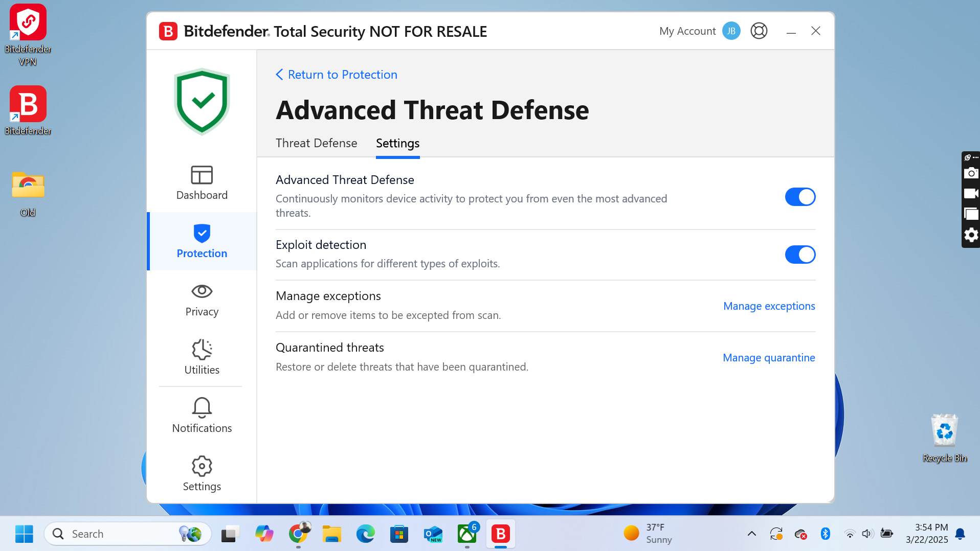This screenshot has height=551, width=980.
Task: Open My Account
Action: coord(687,31)
